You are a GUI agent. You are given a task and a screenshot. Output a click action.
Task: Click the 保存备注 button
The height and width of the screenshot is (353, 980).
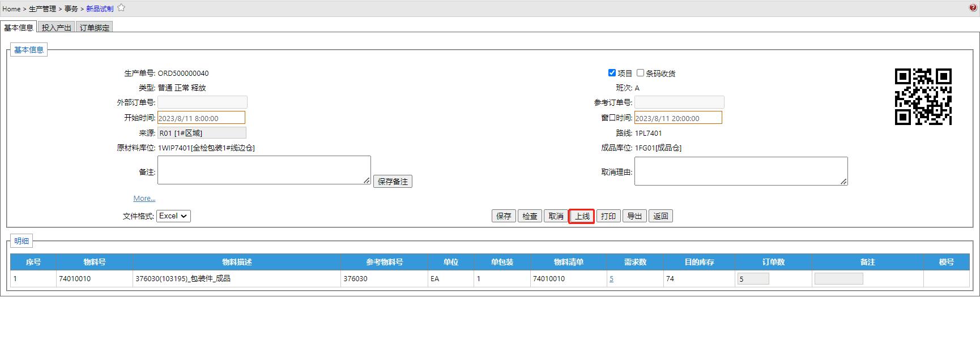pyautogui.click(x=393, y=182)
